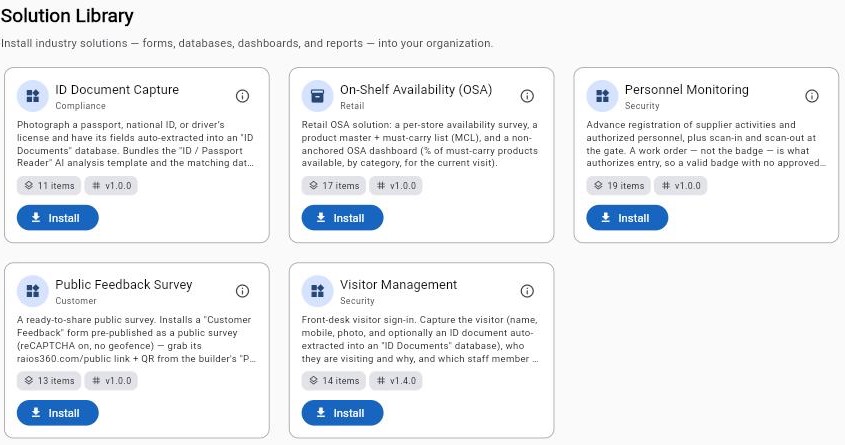This screenshot has height=445, width=845.
Task: Click the ID Document Capture solution icon
Action: (33, 96)
